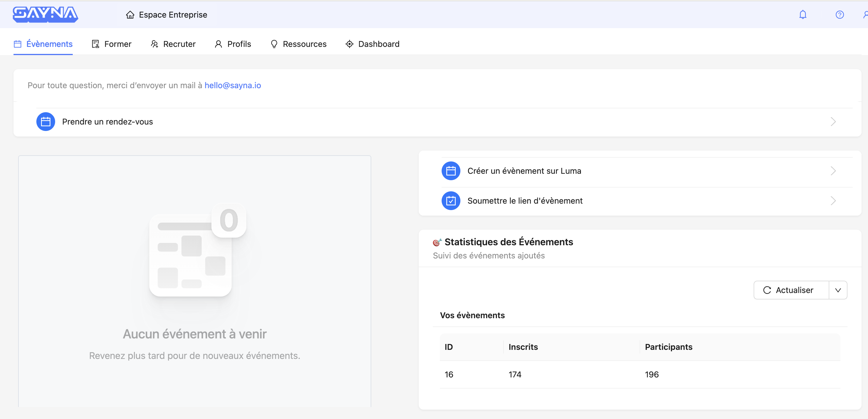The height and width of the screenshot is (419, 868).
Task: Open the notifications bell
Action: [803, 15]
